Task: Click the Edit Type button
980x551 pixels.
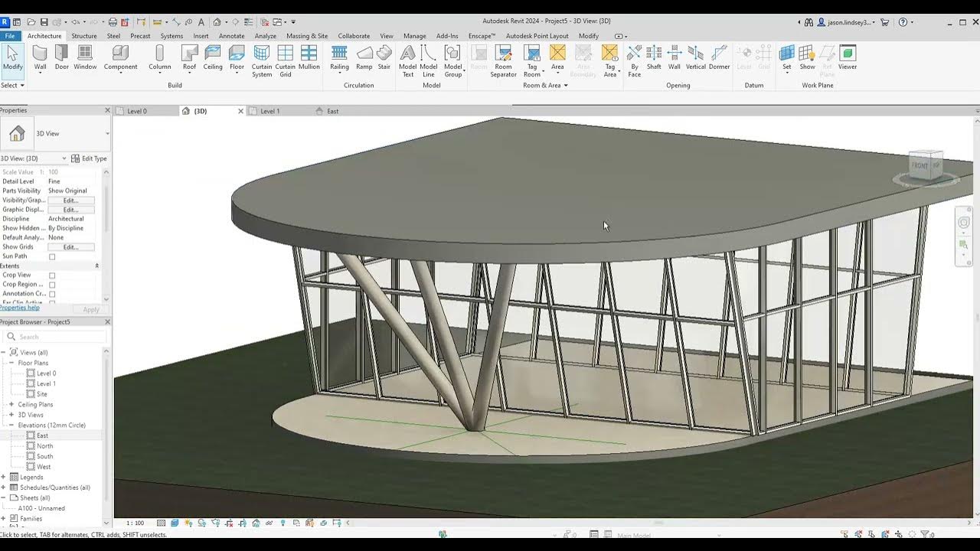Action: 90,158
